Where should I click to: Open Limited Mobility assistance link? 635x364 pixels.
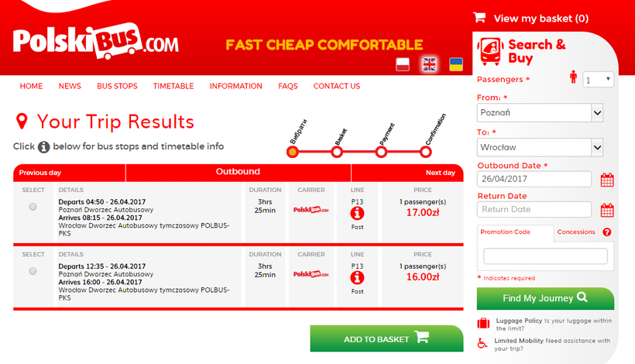pos(519,341)
